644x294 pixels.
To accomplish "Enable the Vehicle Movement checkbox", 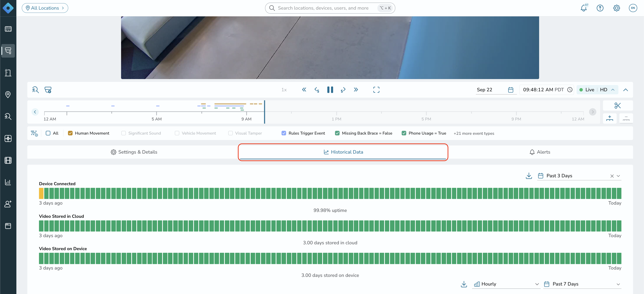I will pyautogui.click(x=177, y=133).
